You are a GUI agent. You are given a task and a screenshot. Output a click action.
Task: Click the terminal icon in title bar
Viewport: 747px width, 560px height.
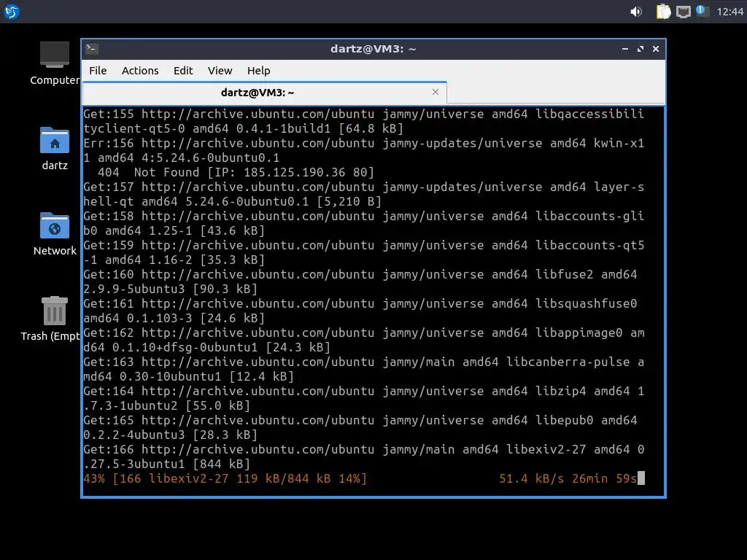tap(92, 49)
